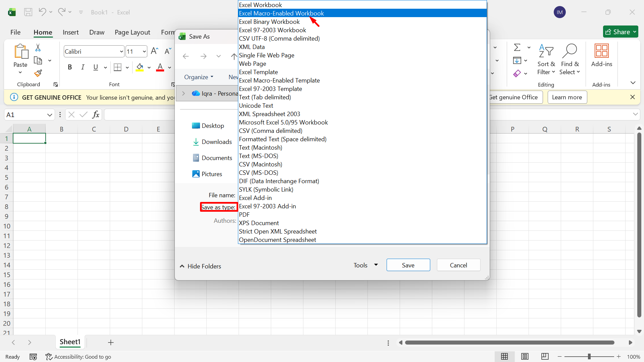Open Customize Quick Access Toolbar dropdown

pos(81,12)
